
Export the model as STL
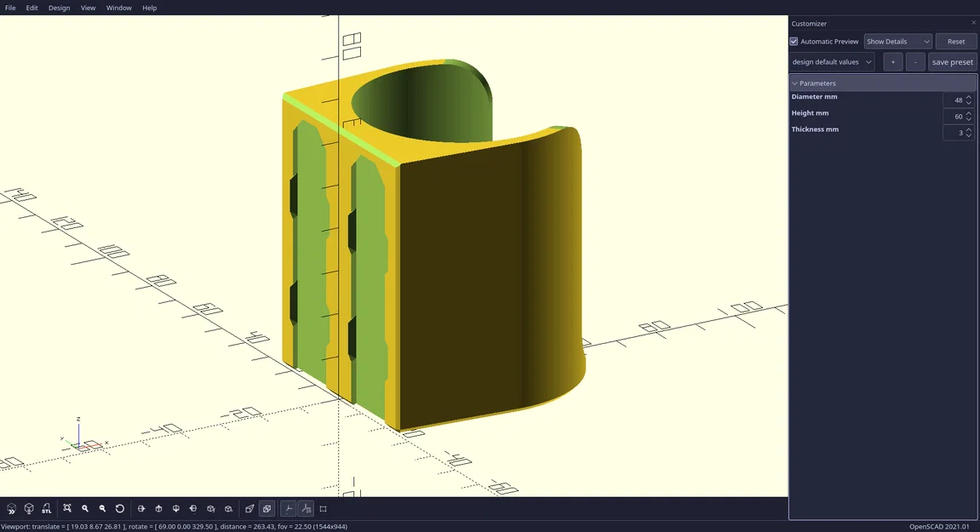point(46,509)
